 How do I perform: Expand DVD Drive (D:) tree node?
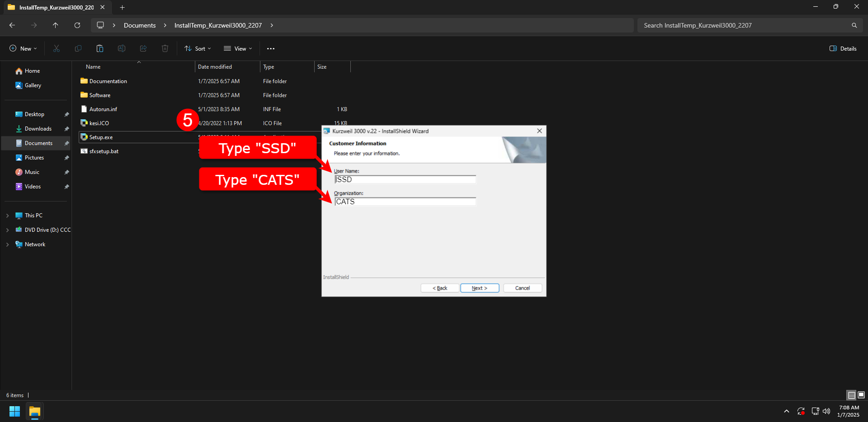coord(7,230)
